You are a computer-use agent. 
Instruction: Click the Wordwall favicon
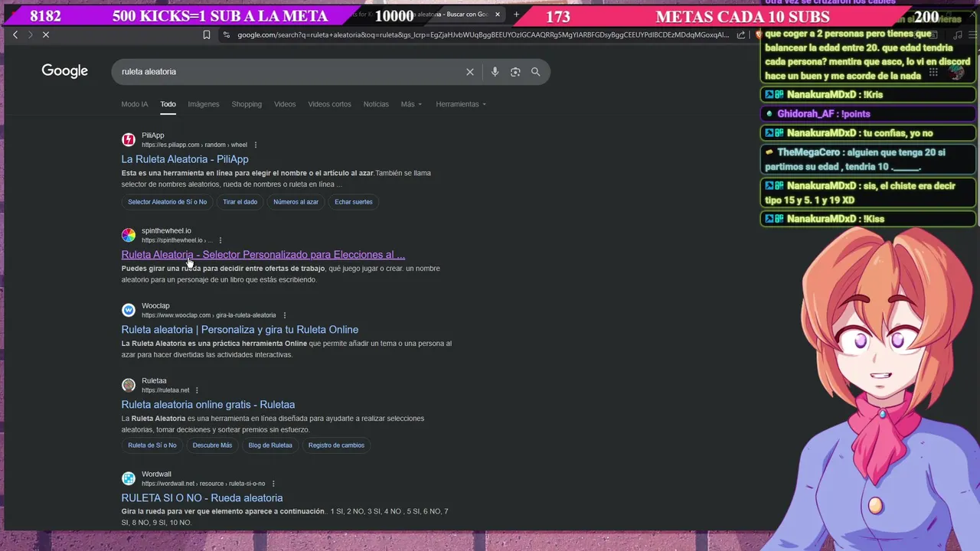[x=129, y=478]
